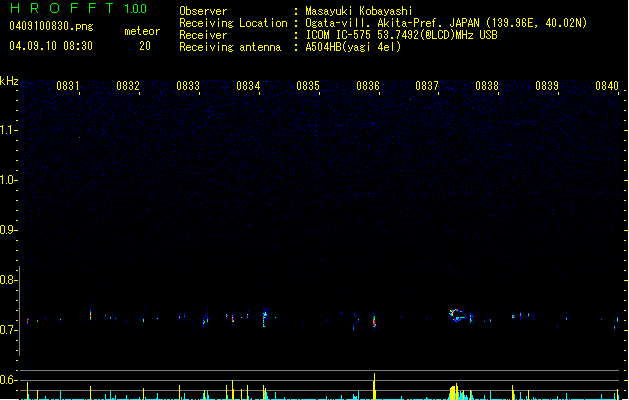Click the 0.8 kHz axis label

click(8, 280)
